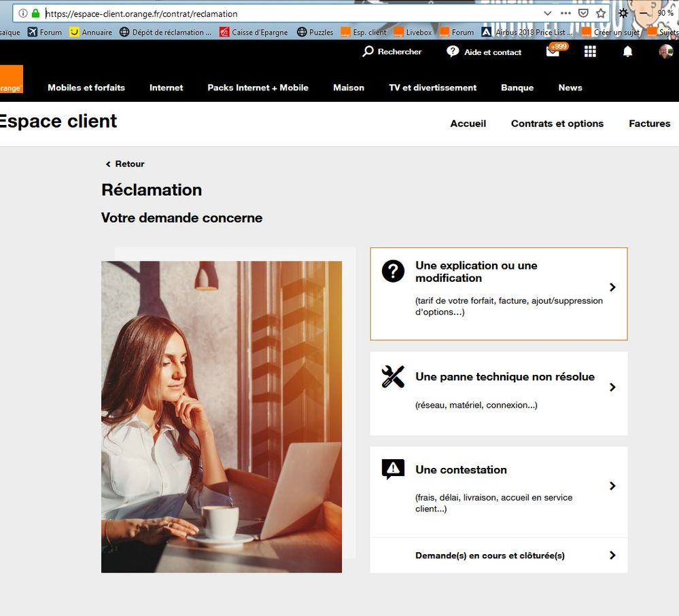Viewport: 679px width, 616px height.
Task: Open the Puzzles bookmark
Action: (x=315, y=32)
